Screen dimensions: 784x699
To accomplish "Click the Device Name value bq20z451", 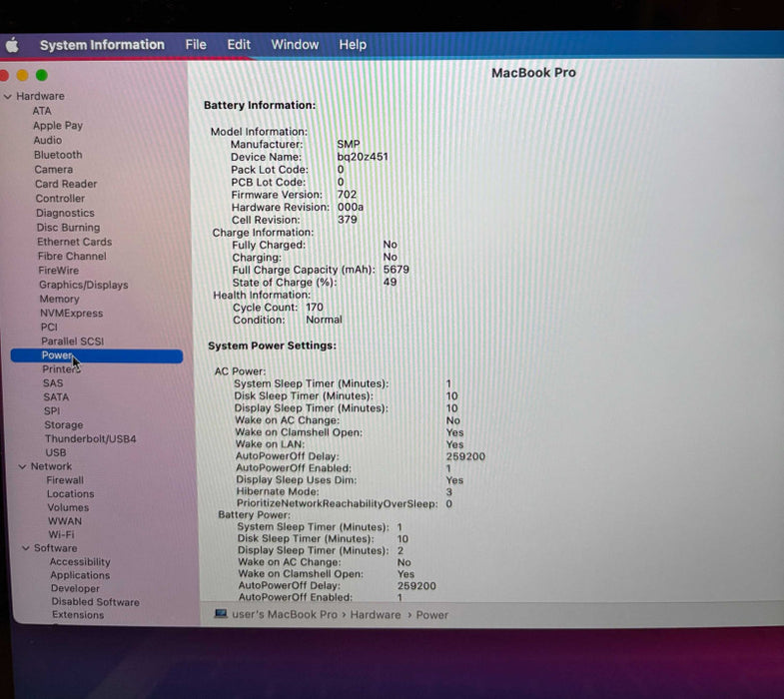I will [x=362, y=157].
